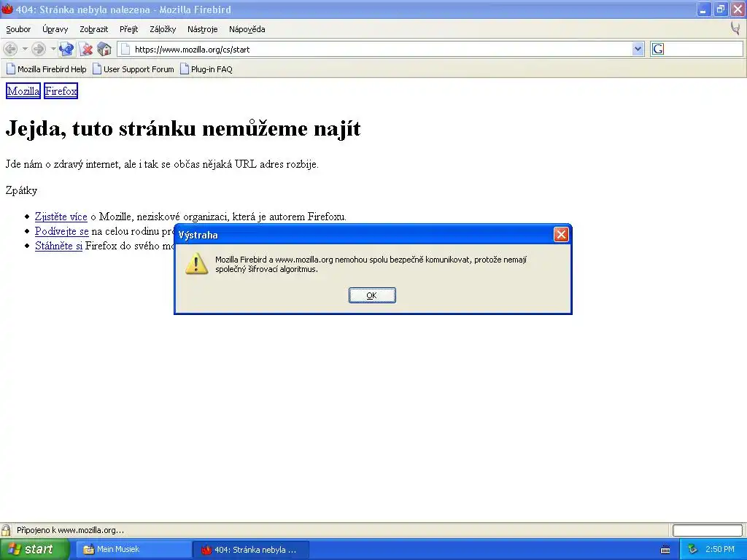747x560 pixels.
Task: Open the Nápověda menu
Action: (x=247, y=29)
